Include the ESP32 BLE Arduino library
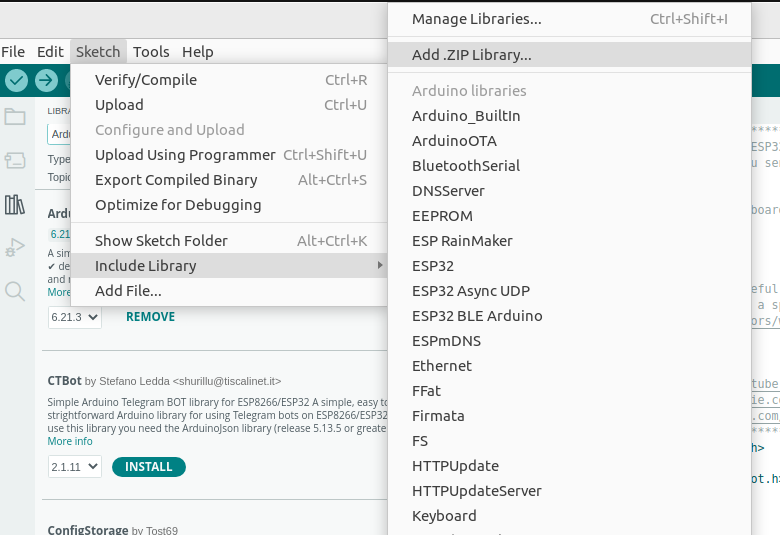The height and width of the screenshot is (535, 780). pos(570,316)
